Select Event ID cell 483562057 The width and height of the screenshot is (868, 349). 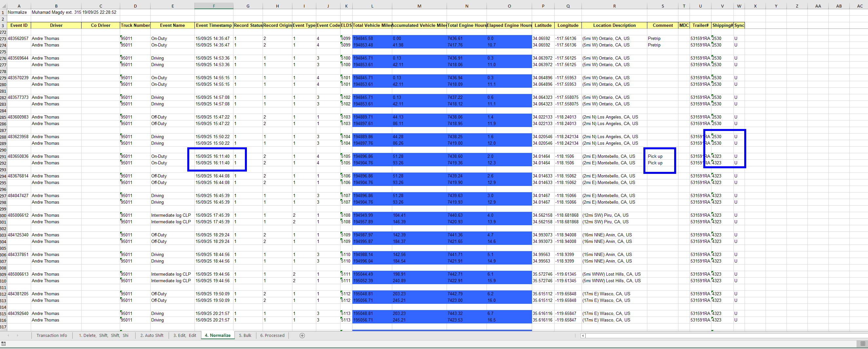pos(19,38)
